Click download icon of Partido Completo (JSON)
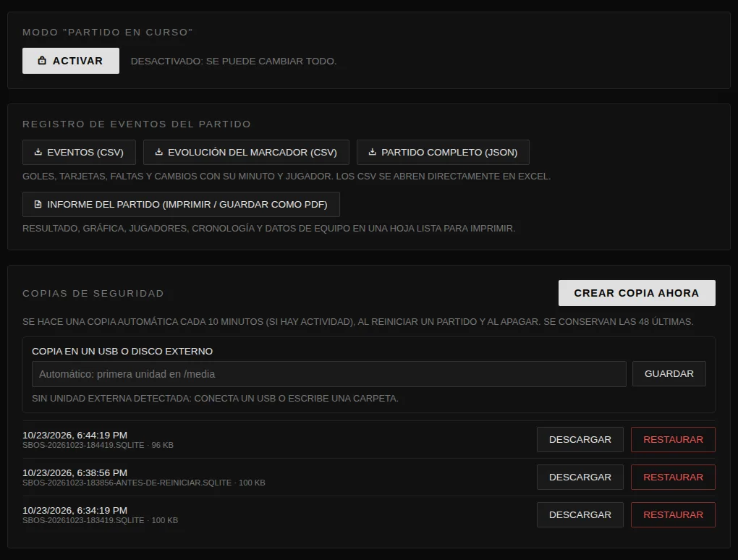The height and width of the screenshot is (560, 738). pyautogui.click(x=373, y=152)
